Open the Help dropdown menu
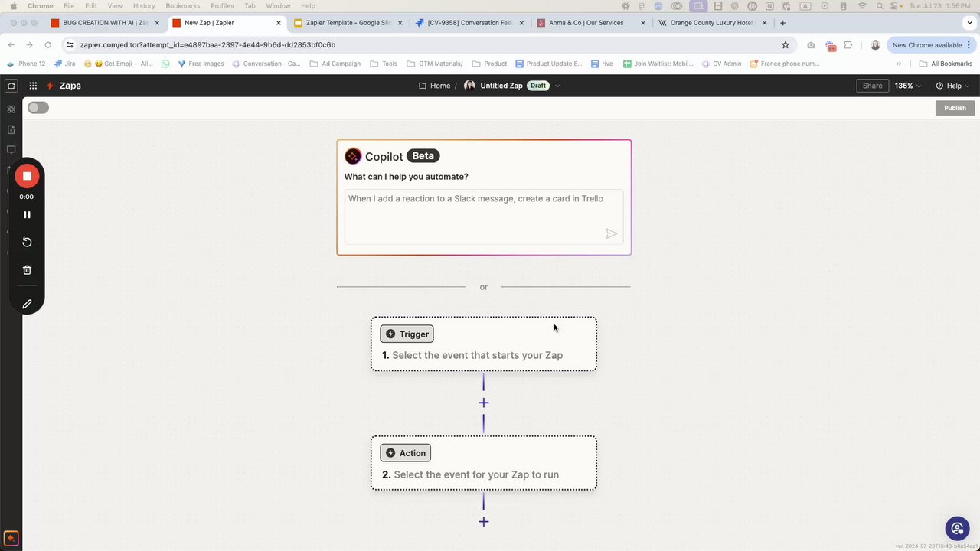980x551 pixels. pos(952,86)
